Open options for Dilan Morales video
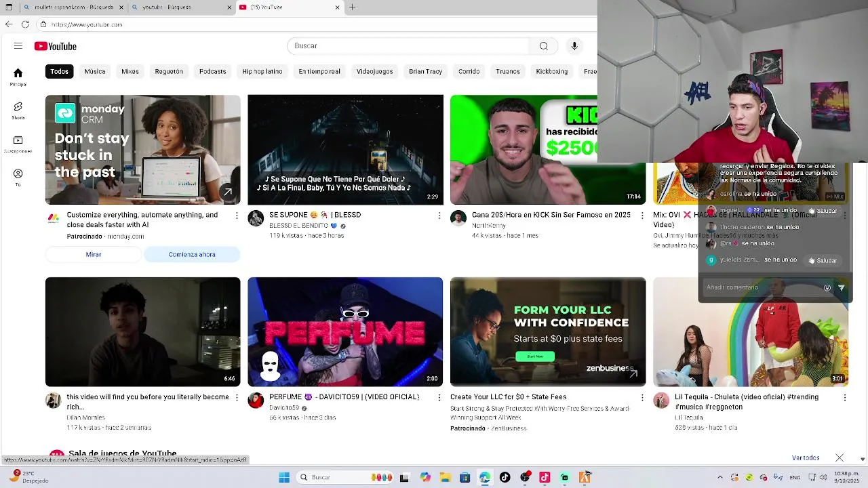The image size is (868, 488). (237, 398)
